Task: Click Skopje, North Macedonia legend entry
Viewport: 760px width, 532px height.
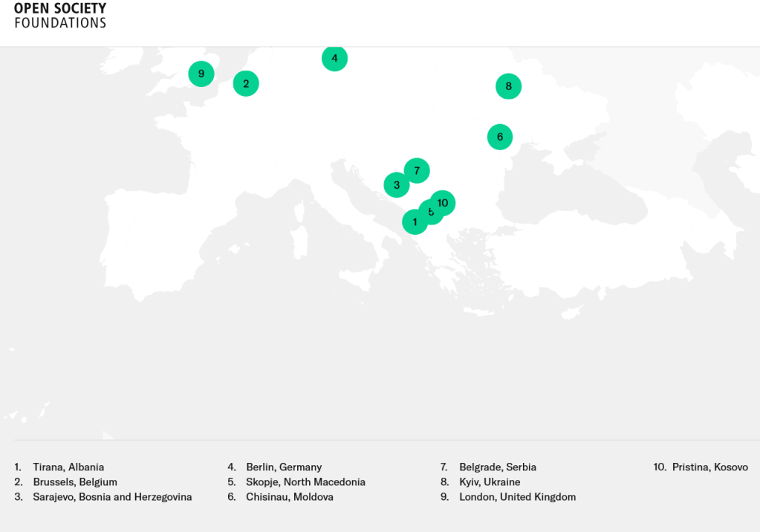Action: point(305,482)
